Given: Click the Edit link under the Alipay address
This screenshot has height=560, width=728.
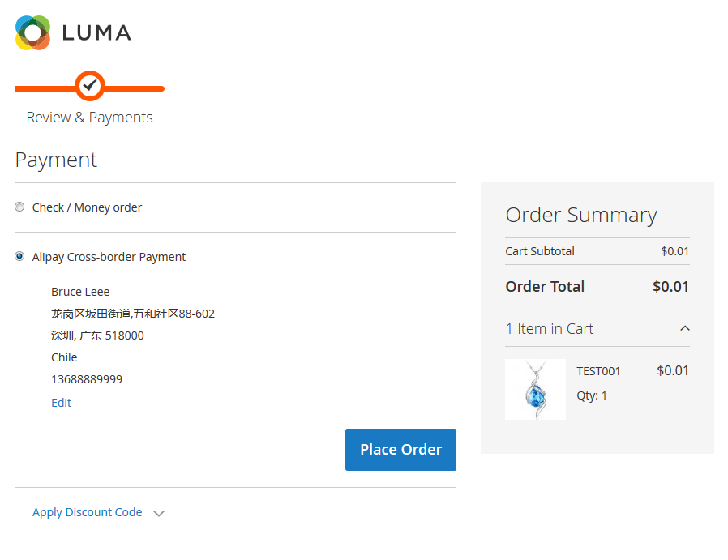Looking at the screenshot, I should click(61, 402).
